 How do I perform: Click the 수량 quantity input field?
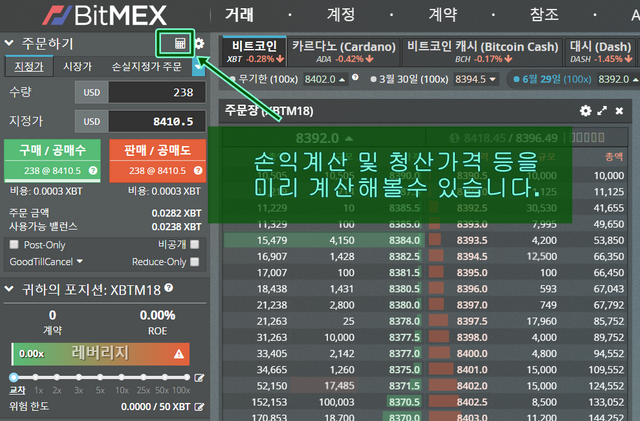(157, 92)
